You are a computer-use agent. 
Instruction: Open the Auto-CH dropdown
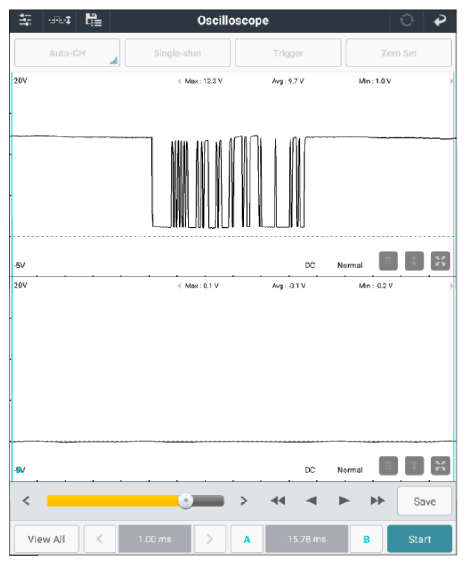point(67,53)
